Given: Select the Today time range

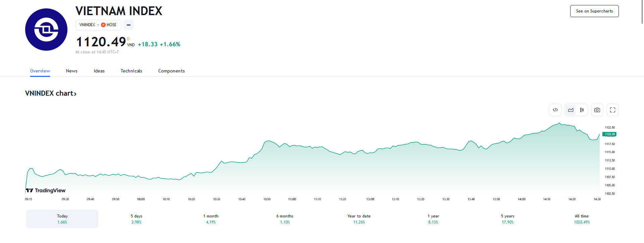Looking at the screenshot, I should [x=62, y=219].
